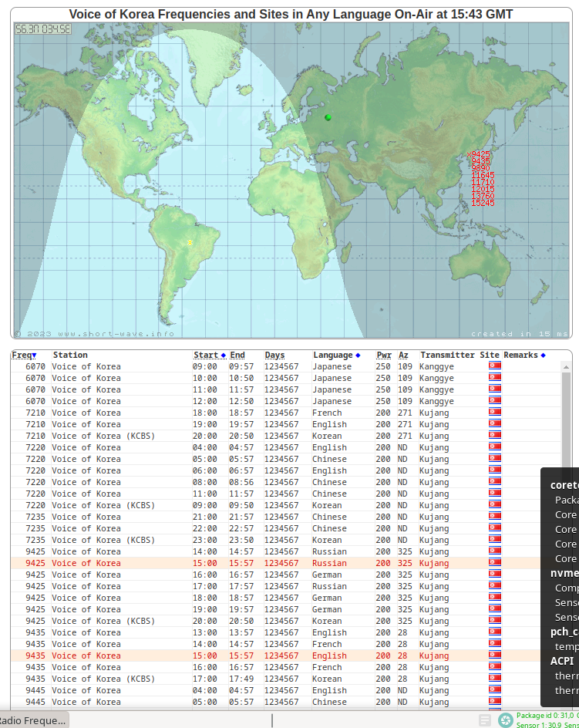579x728 pixels.
Task: Click the 15245 frequency label on the map
Action: pyautogui.click(x=483, y=203)
